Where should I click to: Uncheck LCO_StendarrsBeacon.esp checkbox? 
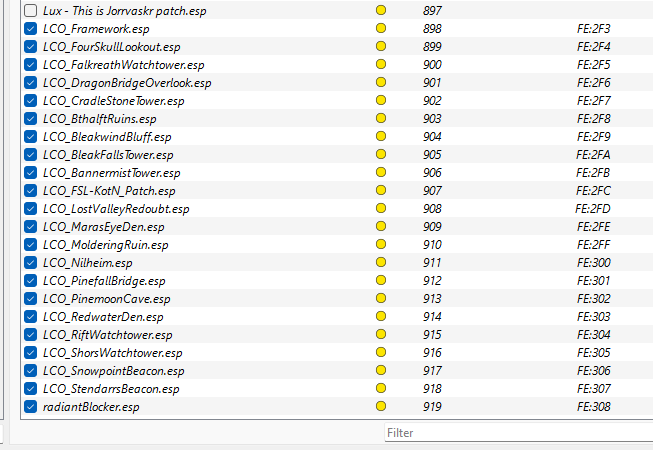click(30, 388)
